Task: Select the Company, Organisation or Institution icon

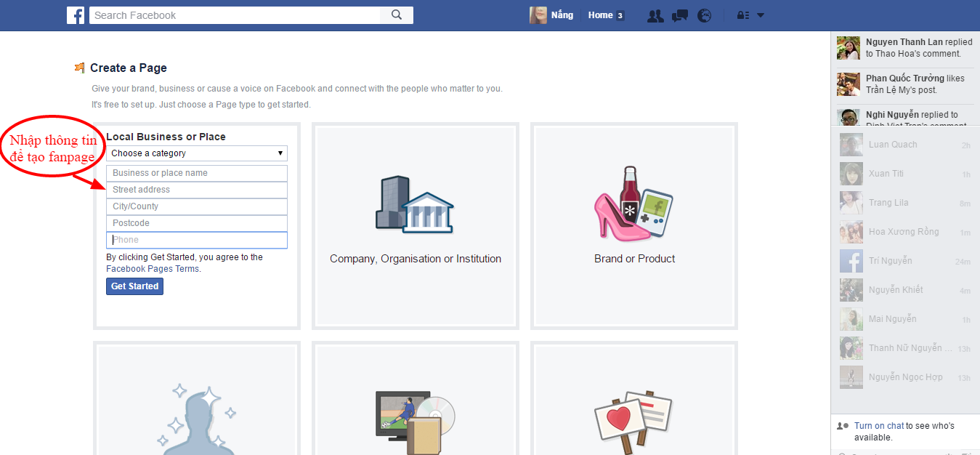Action: coord(415,204)
